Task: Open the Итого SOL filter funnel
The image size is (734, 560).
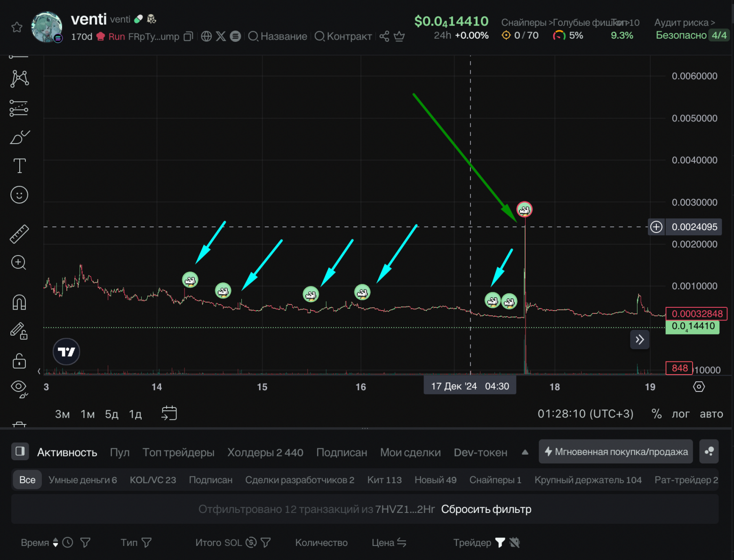Action: coord(266,543)
